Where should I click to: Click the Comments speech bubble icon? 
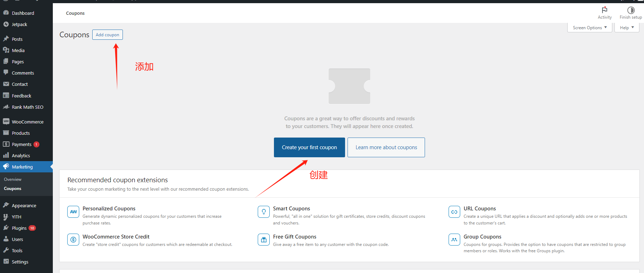[6, 72]
